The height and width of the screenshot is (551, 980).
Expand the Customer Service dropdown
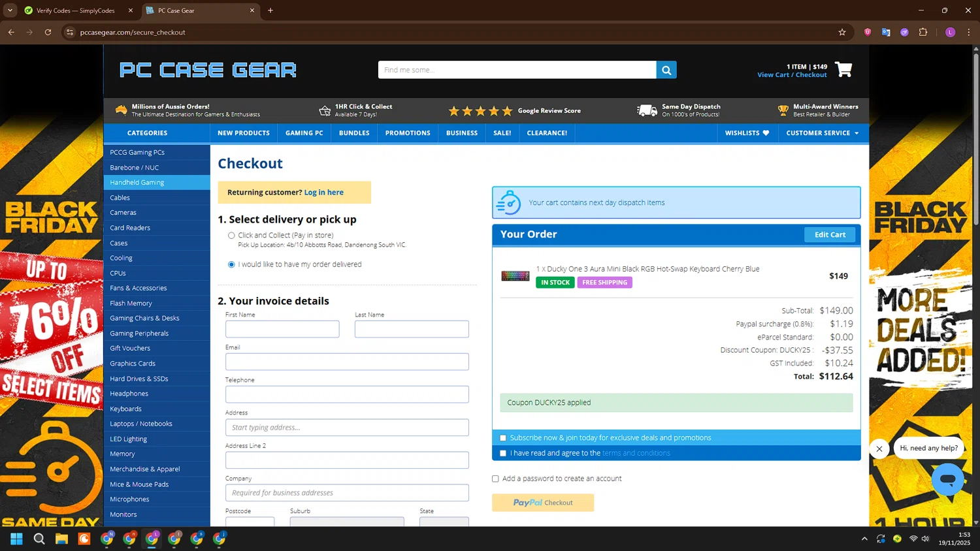click(x=823, y=133)
